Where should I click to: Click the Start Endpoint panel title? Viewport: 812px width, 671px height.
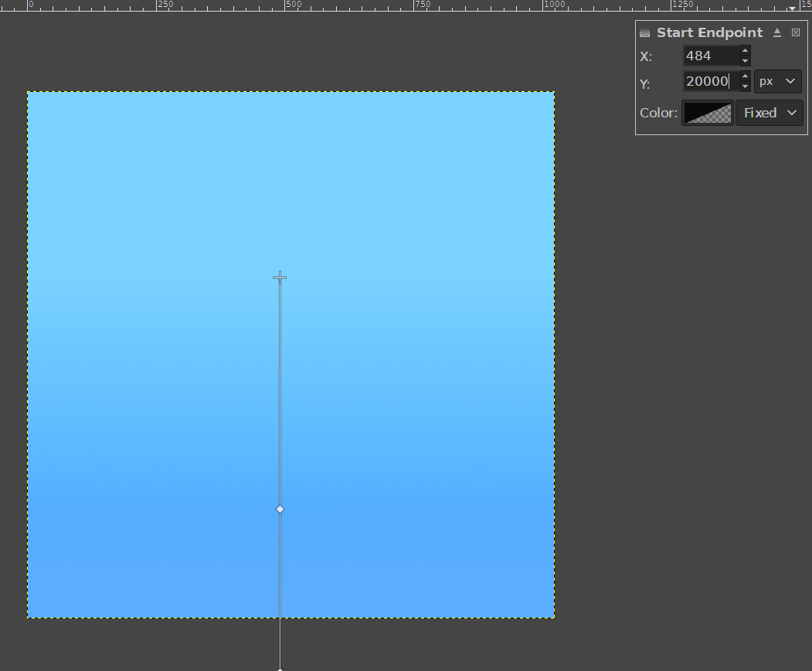point(709,32)
